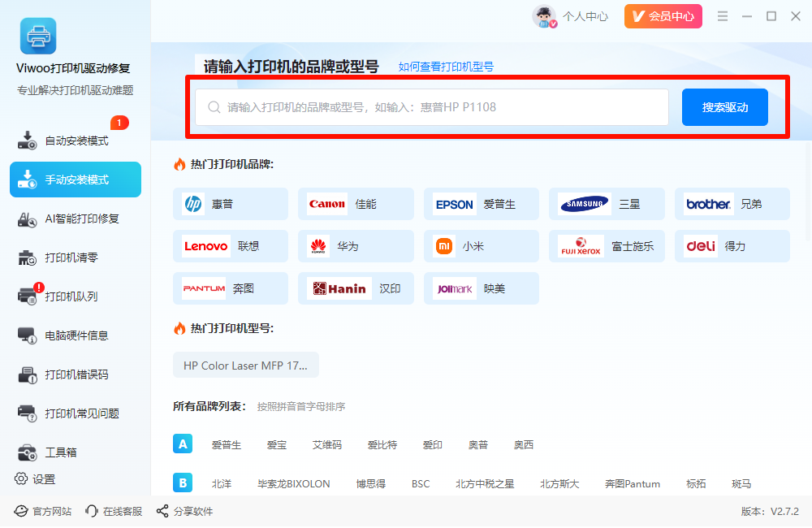Click 北方中税之星 brand
812x528 pixels.
(485, 483)
